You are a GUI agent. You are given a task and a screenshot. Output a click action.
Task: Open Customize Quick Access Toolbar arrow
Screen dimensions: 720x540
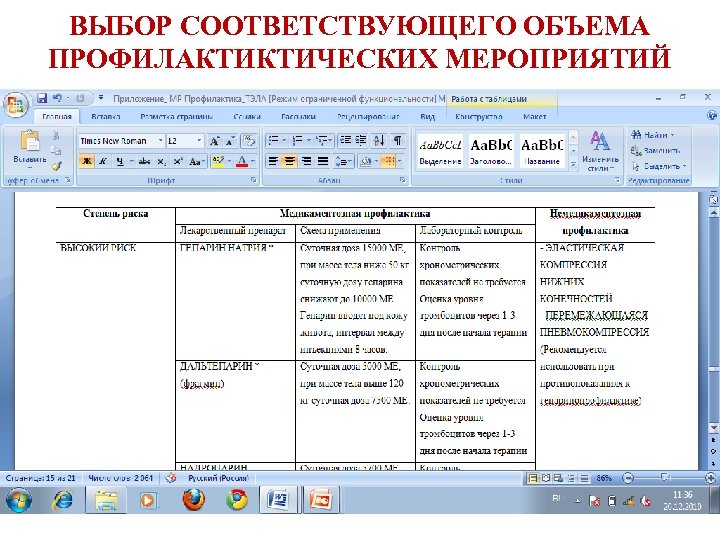pyautogui.click(x=101, y=98)
